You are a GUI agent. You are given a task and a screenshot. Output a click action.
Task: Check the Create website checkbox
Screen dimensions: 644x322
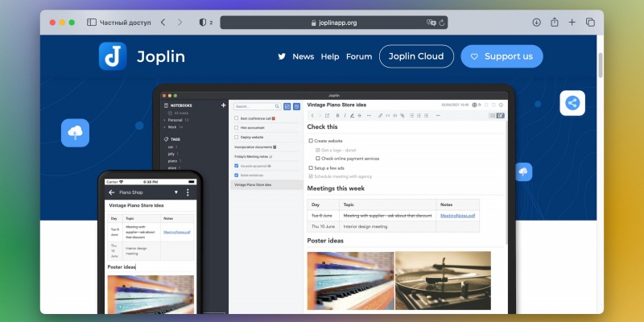[311, 141]
